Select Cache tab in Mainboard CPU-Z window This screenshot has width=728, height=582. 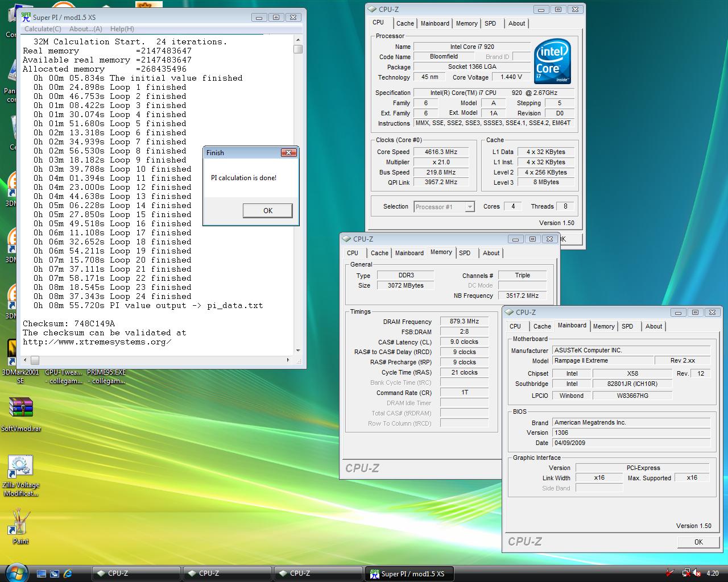click(541, 326)
